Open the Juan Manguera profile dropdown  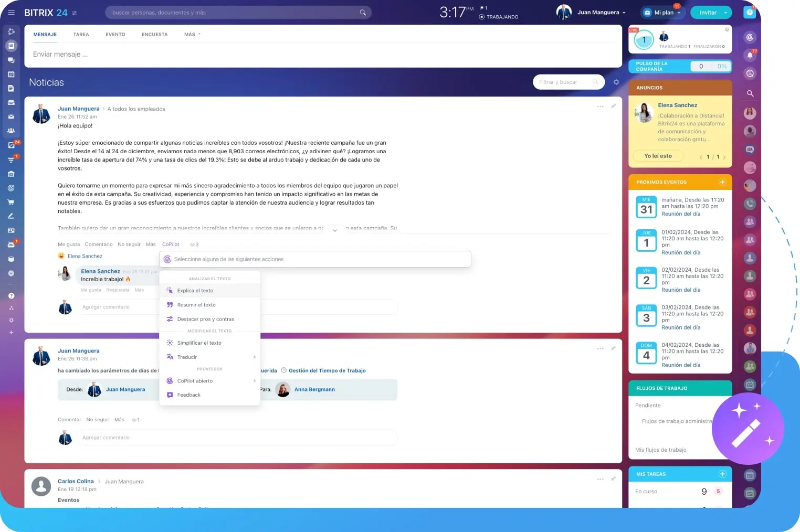coord(601,13)
